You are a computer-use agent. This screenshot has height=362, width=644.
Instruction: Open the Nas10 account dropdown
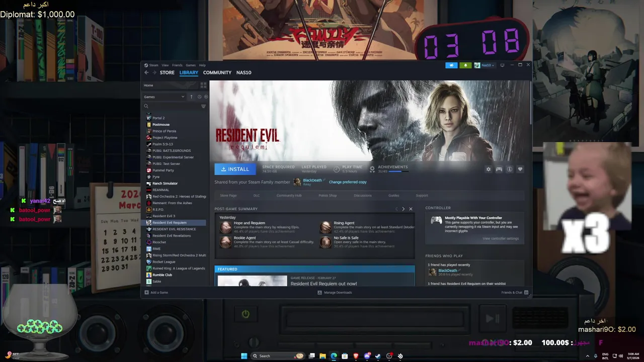pyautogui.click(x=485, y=65)
